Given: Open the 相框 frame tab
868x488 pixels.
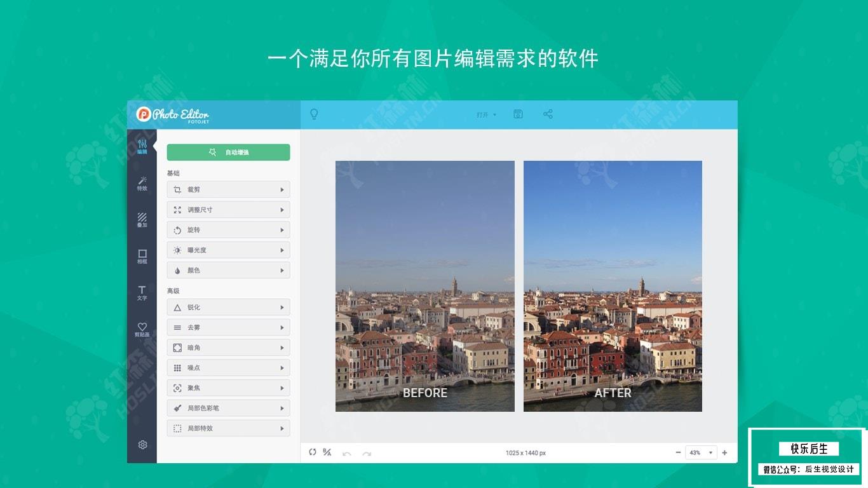Looking at the screenshot, I should 142,257.
